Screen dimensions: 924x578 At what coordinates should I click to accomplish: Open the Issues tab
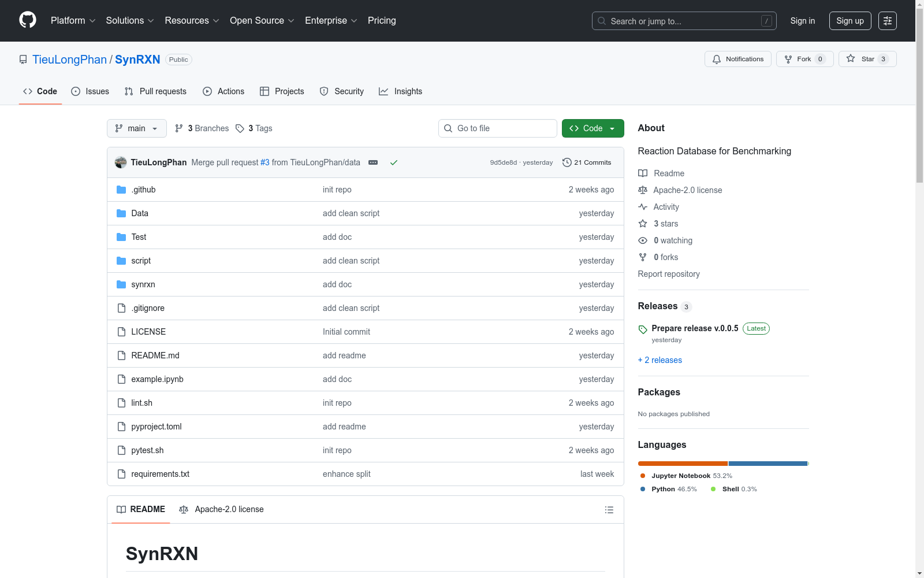(x=90, y=91)
